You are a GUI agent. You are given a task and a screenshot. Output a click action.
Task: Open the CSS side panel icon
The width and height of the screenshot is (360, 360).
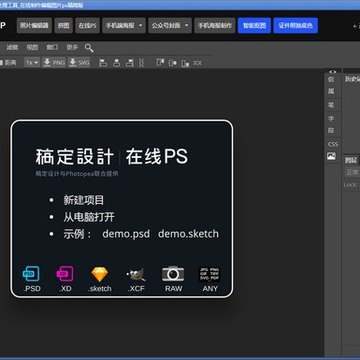pyautogui.click(x=333, y=144)
